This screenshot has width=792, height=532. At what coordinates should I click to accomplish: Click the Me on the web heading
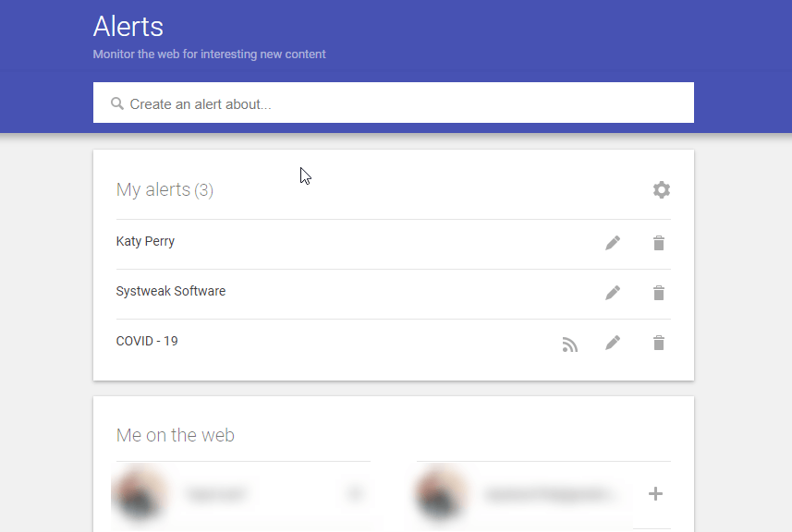[176, 435]
